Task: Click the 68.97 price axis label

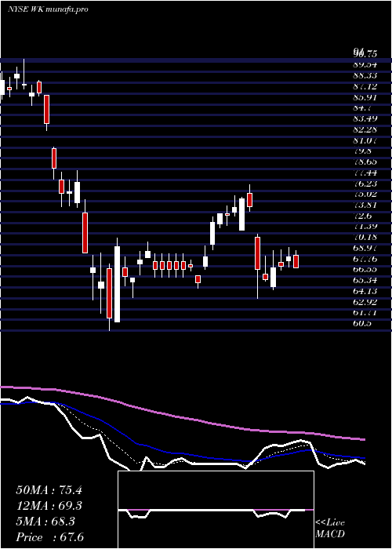Action: pyautogui.click(x=365, y=248)
